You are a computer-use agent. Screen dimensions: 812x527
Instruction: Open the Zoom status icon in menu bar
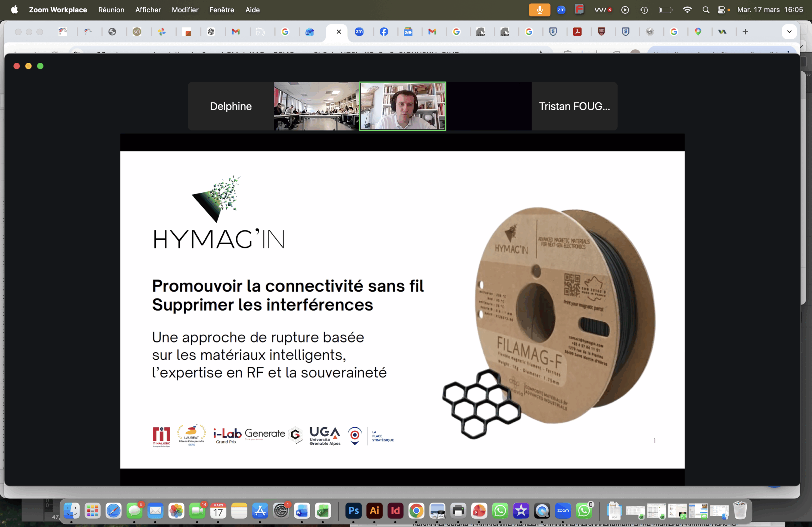(x=561, y=10)
